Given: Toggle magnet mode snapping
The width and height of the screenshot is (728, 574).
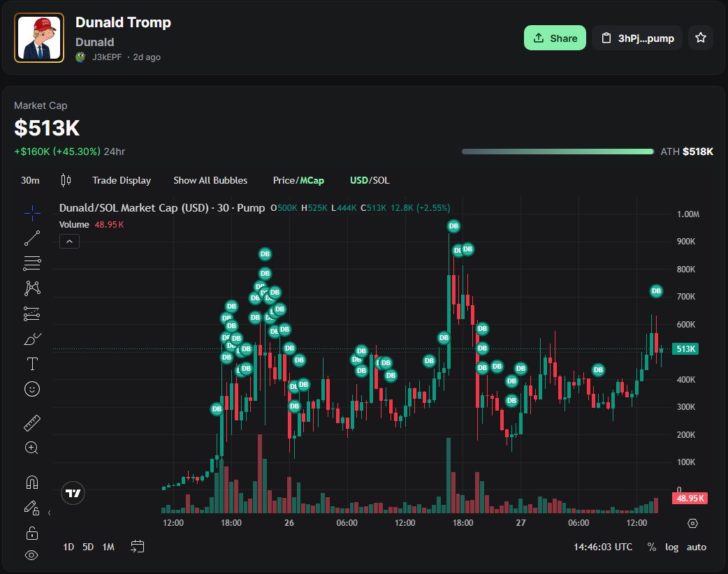Looking at the screenshot, I should pos(32,483).
